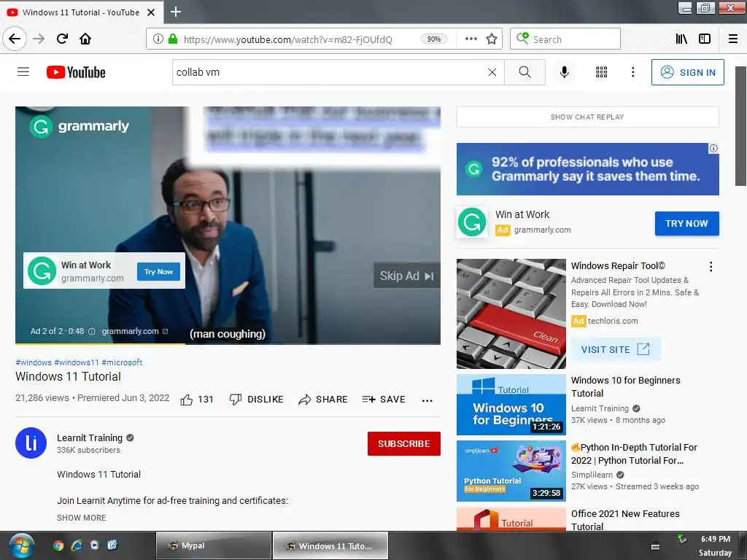747x560 pixels.
Task: Close the Windows 11 Tutorial tab
Action: pos(151,12)
